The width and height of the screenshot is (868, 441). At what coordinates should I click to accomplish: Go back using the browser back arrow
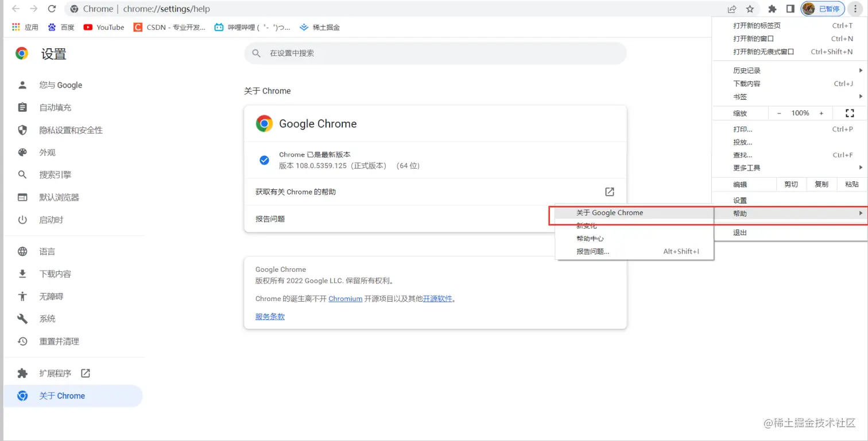15,9
